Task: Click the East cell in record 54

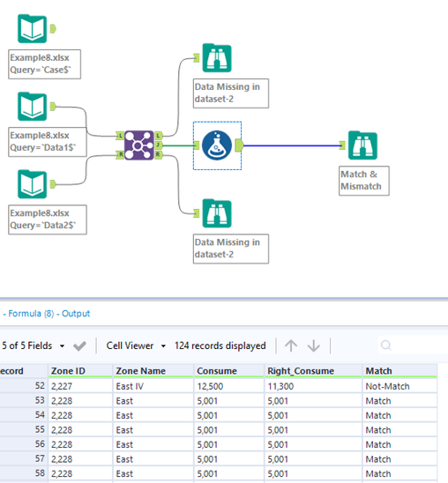Action: point(153,415)
